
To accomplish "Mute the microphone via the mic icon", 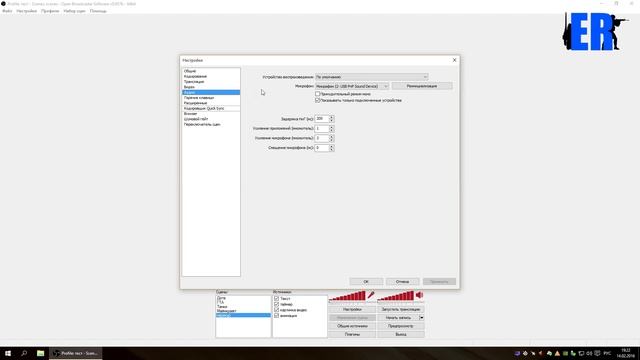I will tap(371, 295).
